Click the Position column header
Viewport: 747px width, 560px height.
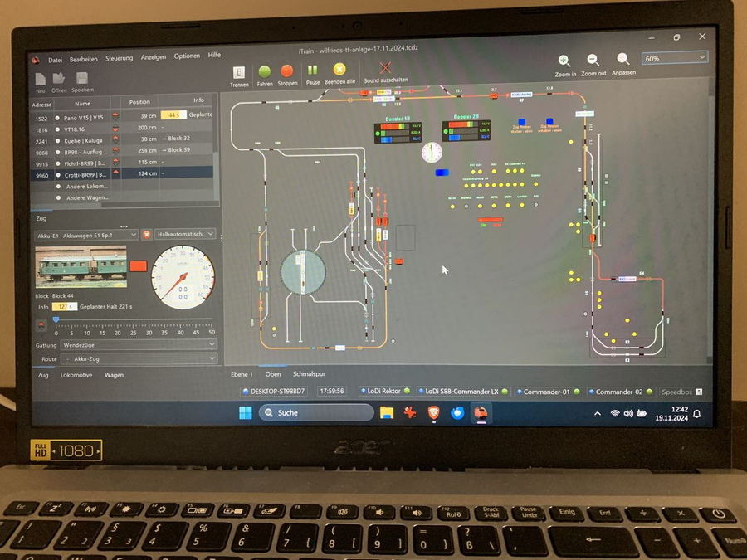139,102
